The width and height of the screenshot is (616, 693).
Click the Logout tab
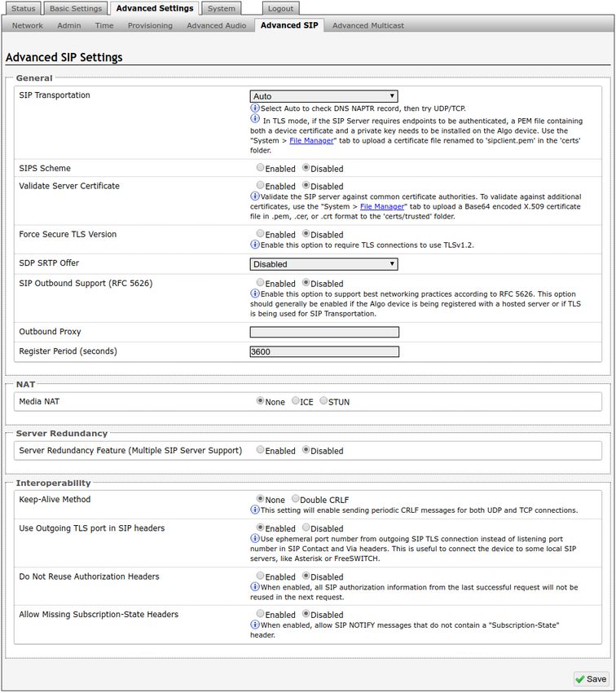[280, 8]
